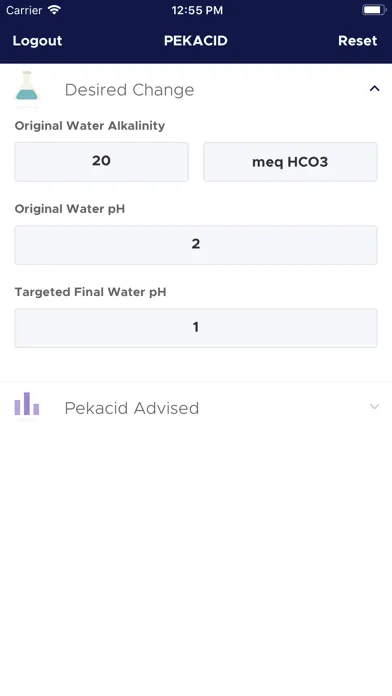Screen dimensions: 392x696
Task: Open the meq HCO3 unit dropdown
Action: [x=290, y=162]
